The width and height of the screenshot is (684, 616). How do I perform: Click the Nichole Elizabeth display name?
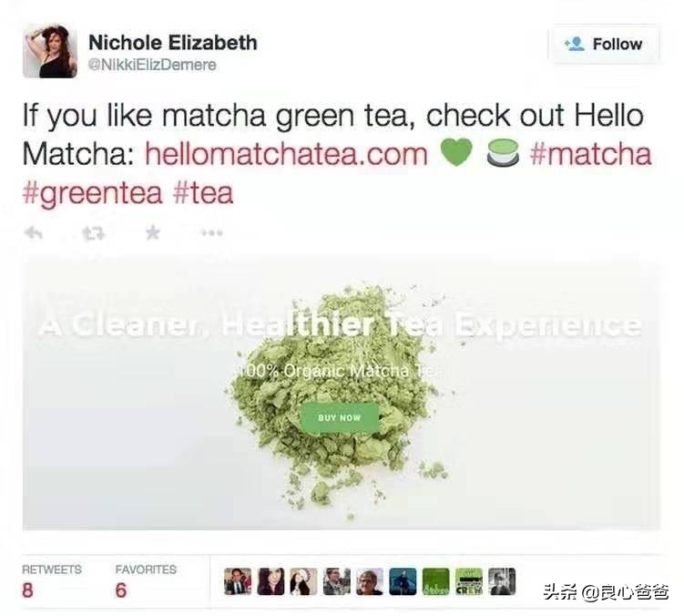pos(173,43)
